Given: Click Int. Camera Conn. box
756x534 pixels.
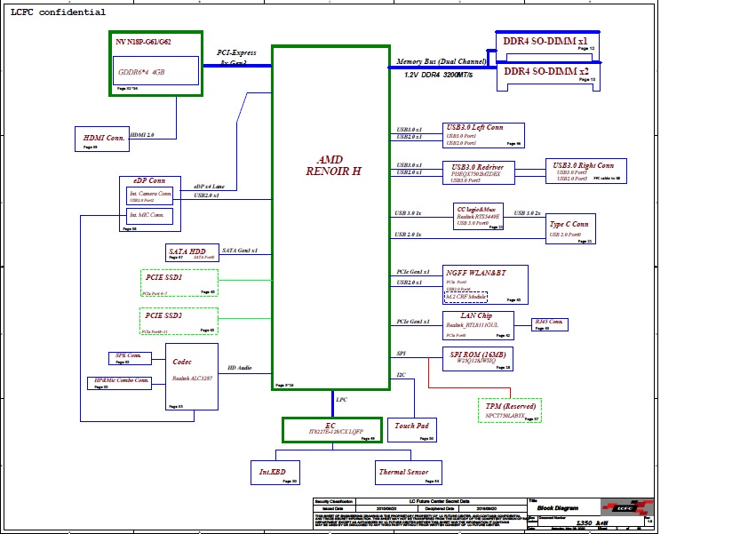Looking at the screenshot, I should click(150, 195).
